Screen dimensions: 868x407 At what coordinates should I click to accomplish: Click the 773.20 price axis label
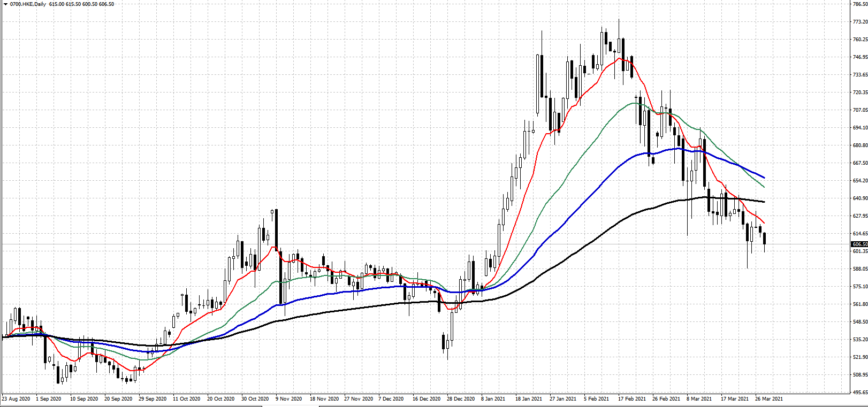click(859, 22)
